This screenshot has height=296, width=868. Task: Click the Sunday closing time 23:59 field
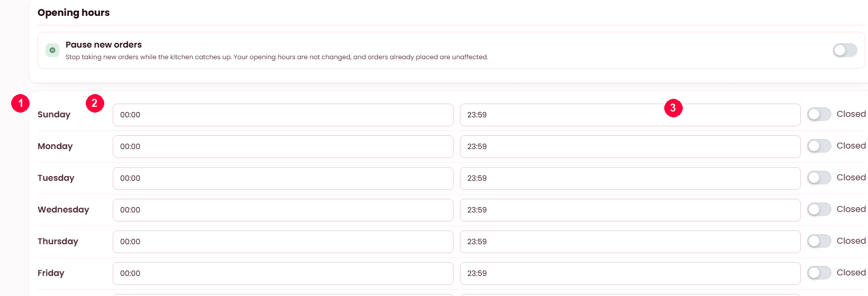[630, 115]
